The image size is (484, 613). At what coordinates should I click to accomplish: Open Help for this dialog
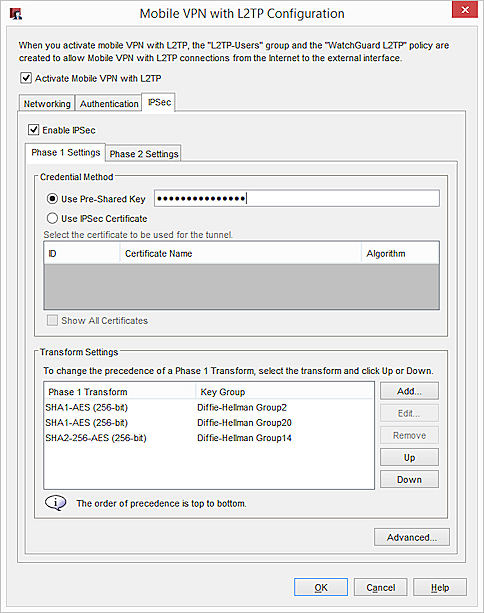click(440, 587)
